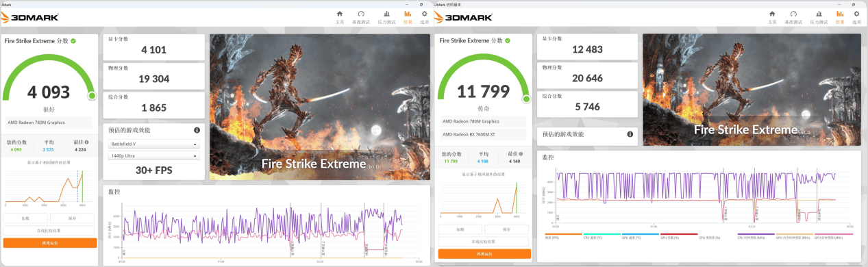This screenshot has height=267, width=868.
Task: Open the 1440p Ultra resolution dropdown
Action: (154, 156)
